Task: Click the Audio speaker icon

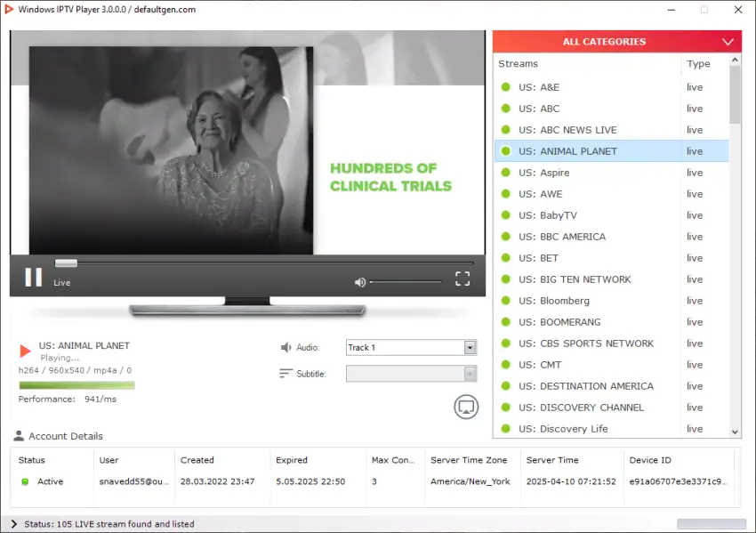Action: (286, 347)
